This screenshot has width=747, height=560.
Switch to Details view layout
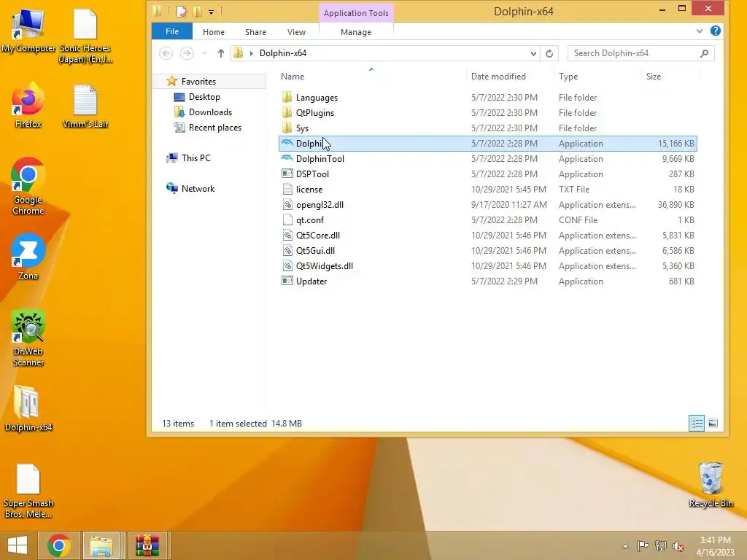(697, 423)
